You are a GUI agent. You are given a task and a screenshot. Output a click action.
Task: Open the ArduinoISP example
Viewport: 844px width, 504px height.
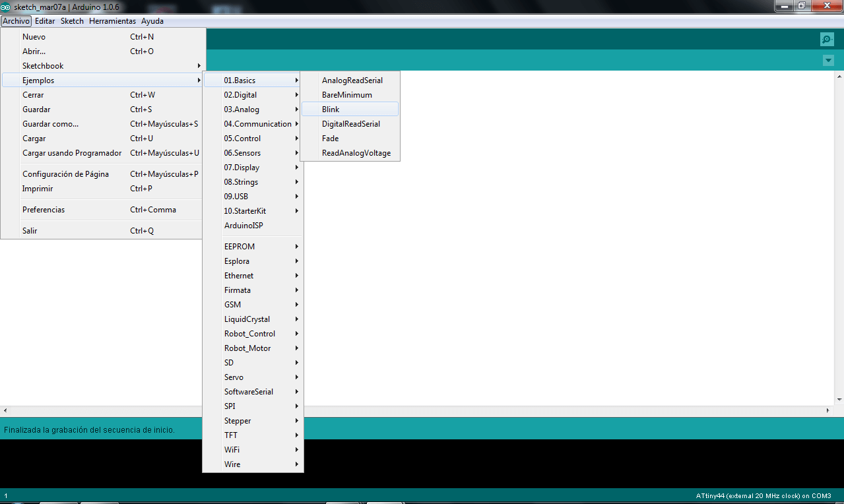(253, 226)
